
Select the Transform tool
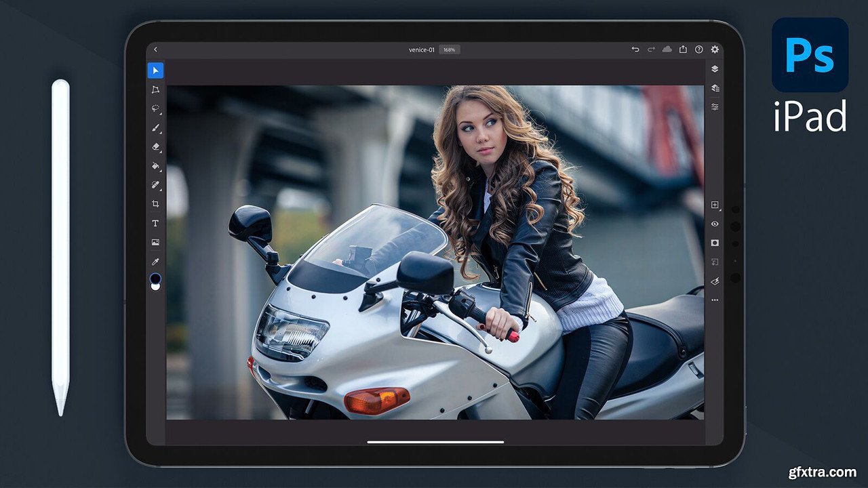click(155, 89)
